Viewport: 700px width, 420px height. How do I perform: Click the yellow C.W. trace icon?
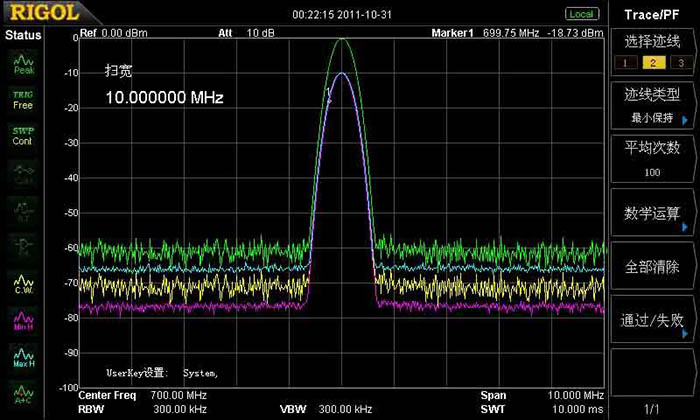(x=23, y=283)
